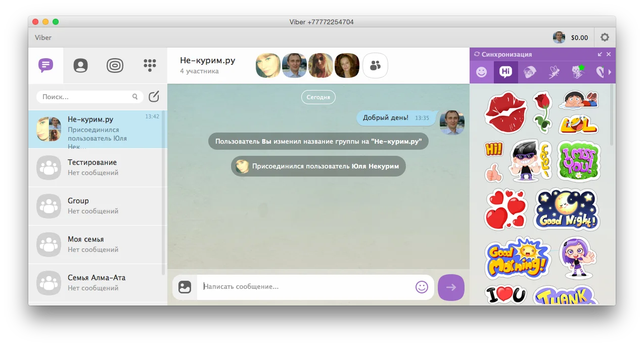Send the I love U sticker
Screen dimensions: 644x346
coord(505,295)
